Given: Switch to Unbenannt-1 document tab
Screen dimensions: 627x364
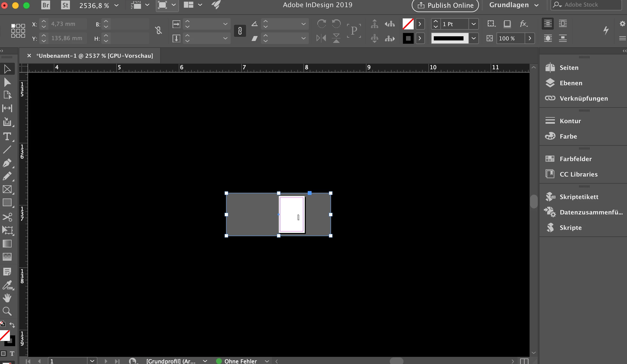Looking at the screenshot, I should [94, 56].
